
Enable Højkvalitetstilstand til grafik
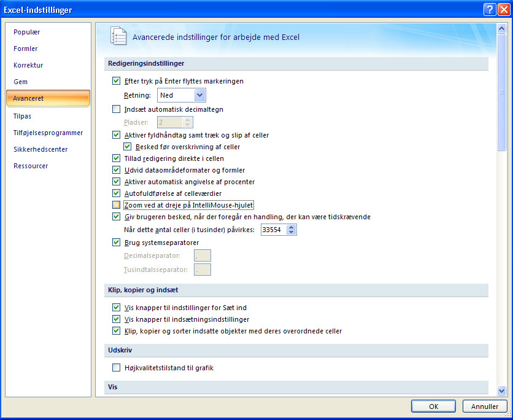click(116, 368)
